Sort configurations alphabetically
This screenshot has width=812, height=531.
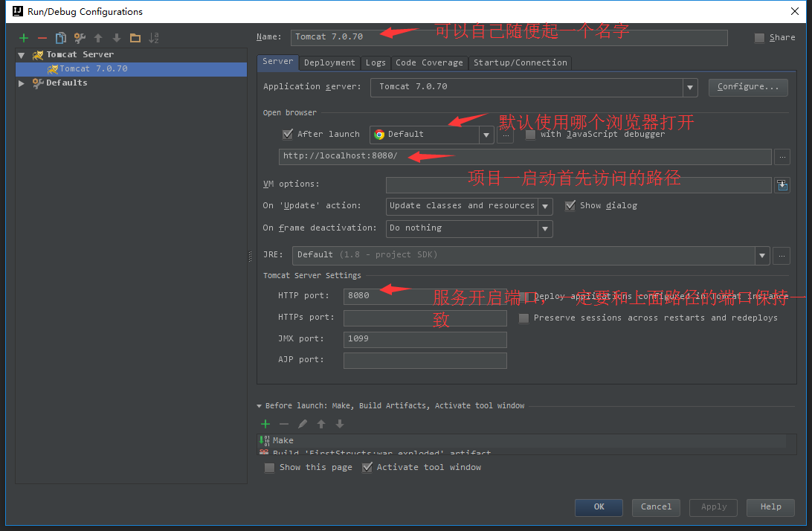pyautogui.click(x=154, y=38)
